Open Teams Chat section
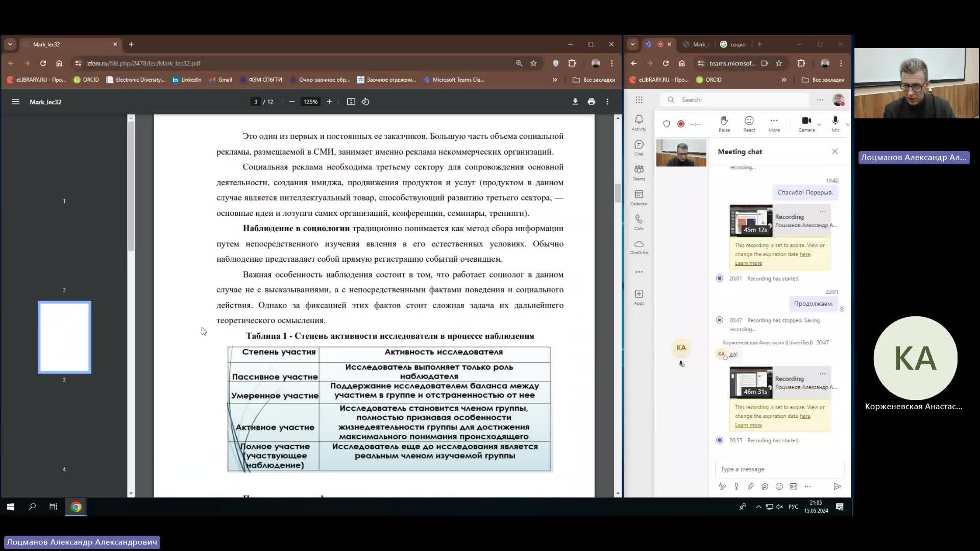 639,147
